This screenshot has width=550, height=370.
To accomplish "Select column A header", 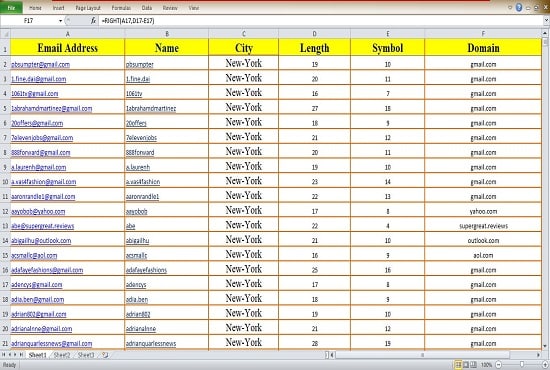I will click(67, 34).
